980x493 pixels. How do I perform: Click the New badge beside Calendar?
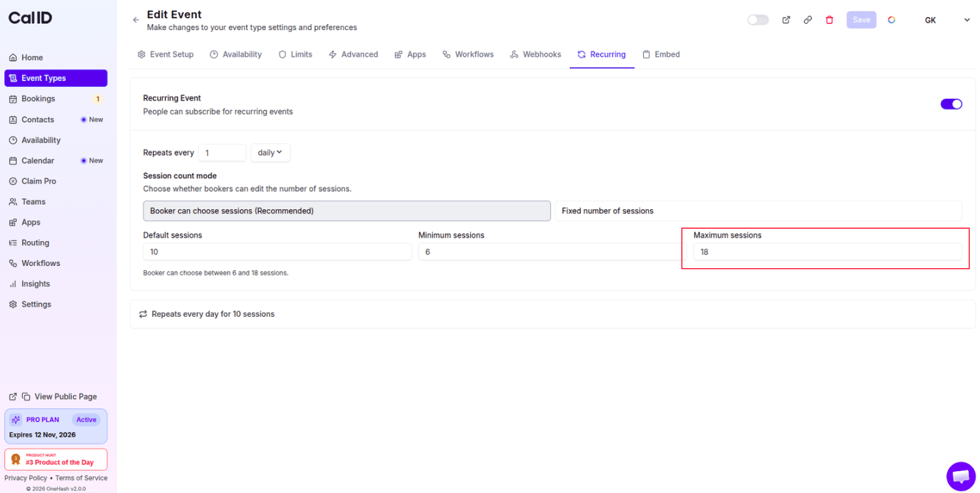click(x=92, y=160)
